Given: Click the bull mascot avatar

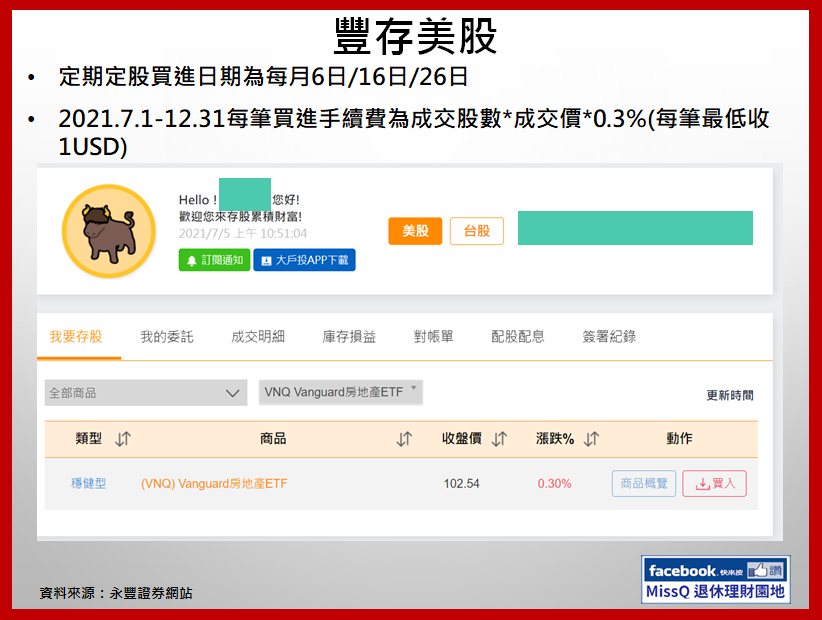Looking at the screenshot, I should click(x=109, y=231).
